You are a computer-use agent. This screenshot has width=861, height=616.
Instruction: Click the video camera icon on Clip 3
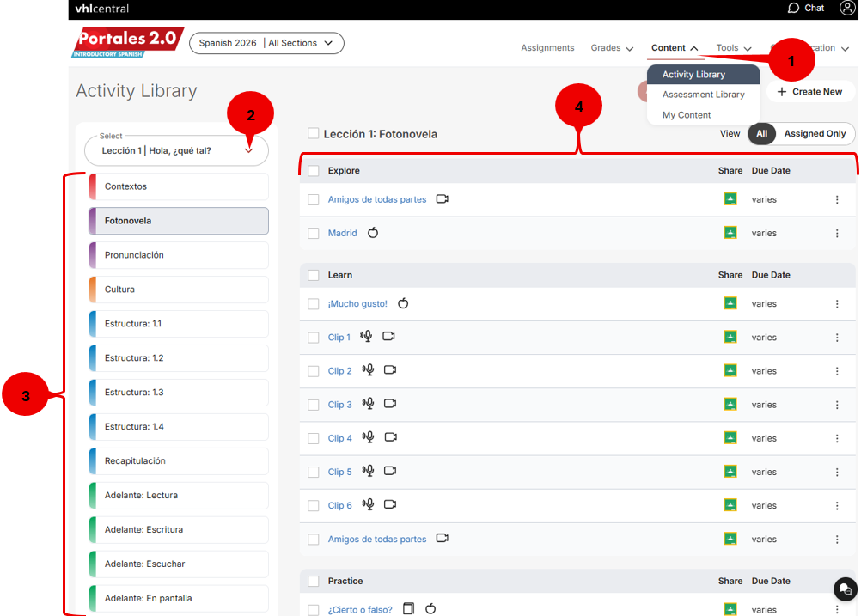pyautogui.click(x=390, y=404)
